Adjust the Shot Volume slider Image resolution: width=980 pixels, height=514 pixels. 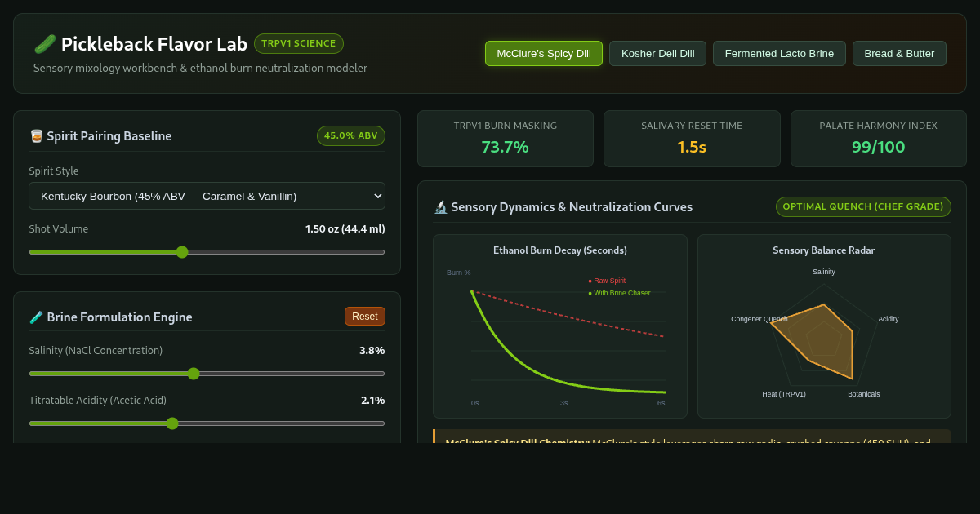coord(207,252)
